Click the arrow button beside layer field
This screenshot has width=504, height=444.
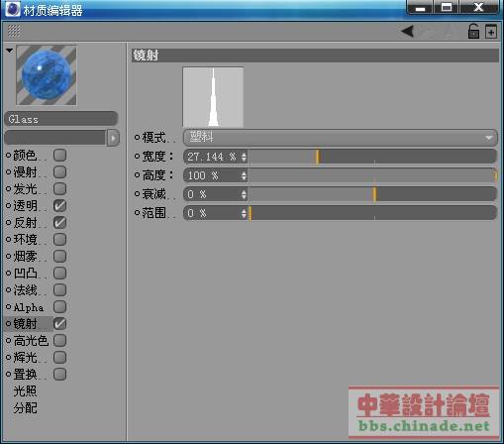[x=113, y=138]
